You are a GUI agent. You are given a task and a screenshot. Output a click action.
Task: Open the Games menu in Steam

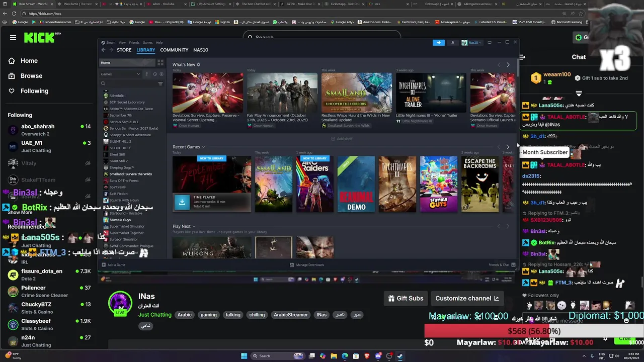147,43
